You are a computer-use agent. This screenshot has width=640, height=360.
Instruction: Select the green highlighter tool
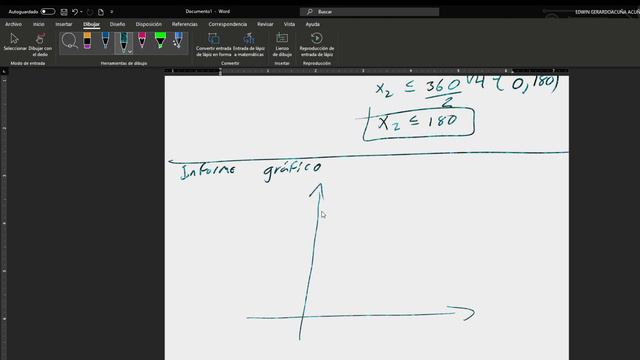(x=160, y=41)
